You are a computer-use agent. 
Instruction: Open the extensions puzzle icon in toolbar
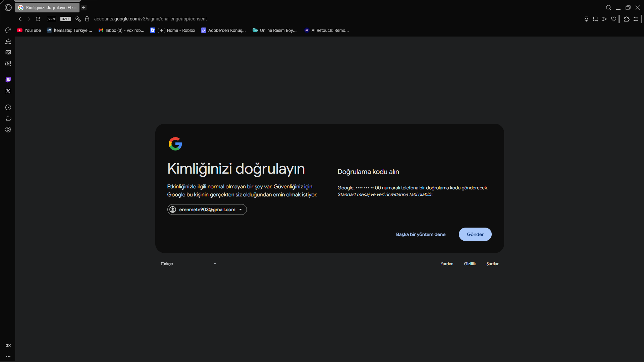click(x=627, y=19)
